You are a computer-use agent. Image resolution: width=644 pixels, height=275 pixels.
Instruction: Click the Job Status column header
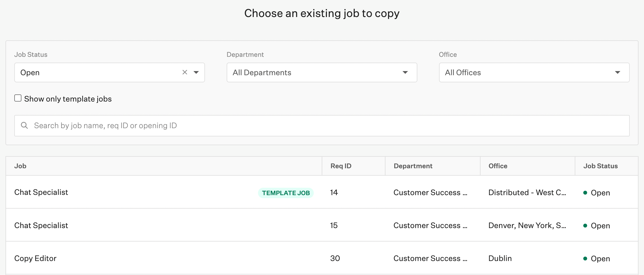click(600, 166)
